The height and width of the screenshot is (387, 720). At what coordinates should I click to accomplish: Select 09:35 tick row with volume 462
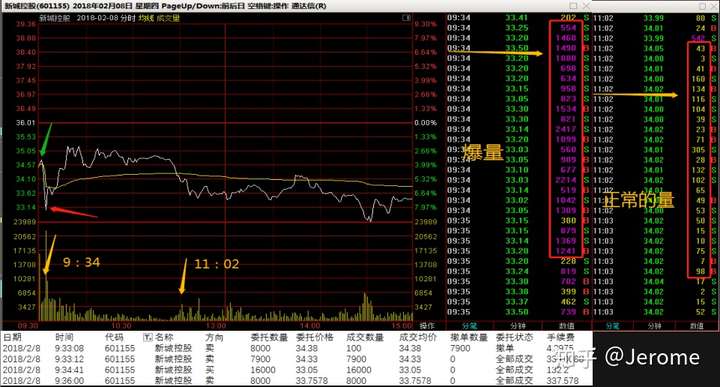coord(518,302)
